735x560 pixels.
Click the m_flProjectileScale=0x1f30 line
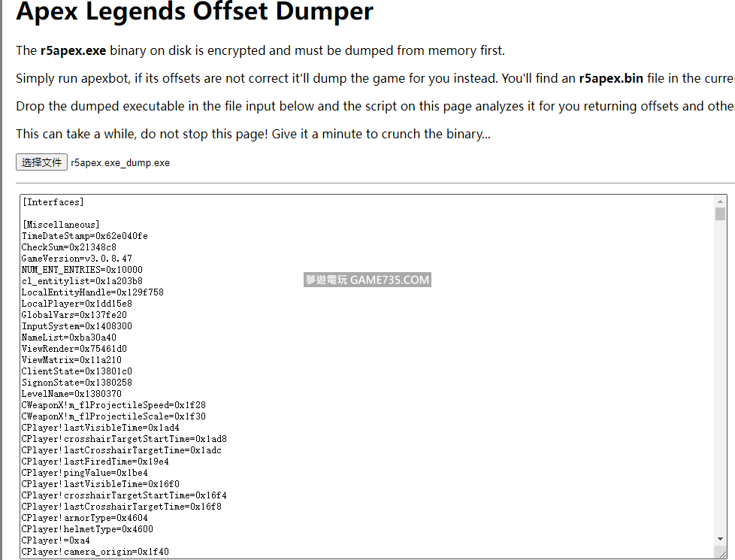[x=114, y=416]
